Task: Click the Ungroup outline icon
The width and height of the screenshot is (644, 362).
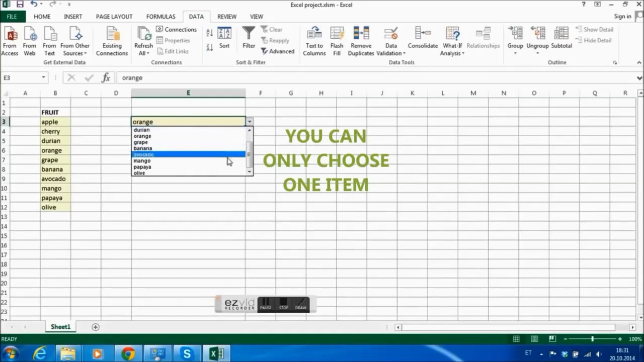Action: (537, 34)
